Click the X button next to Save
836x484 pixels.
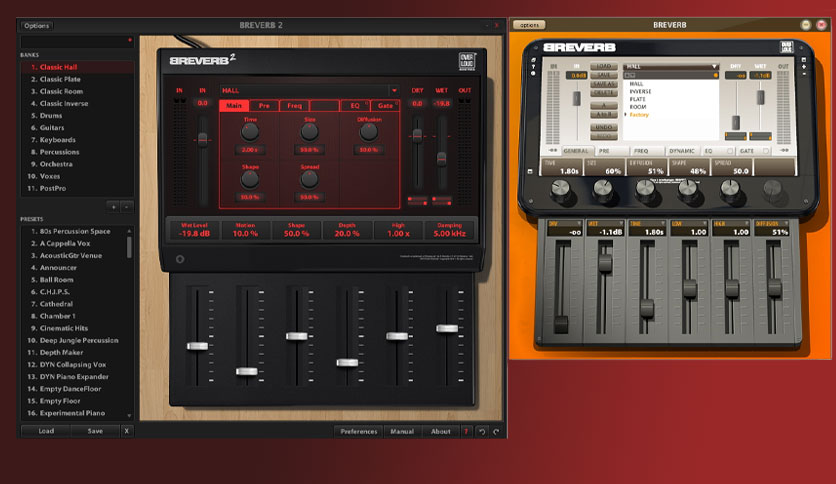[126, 431]
